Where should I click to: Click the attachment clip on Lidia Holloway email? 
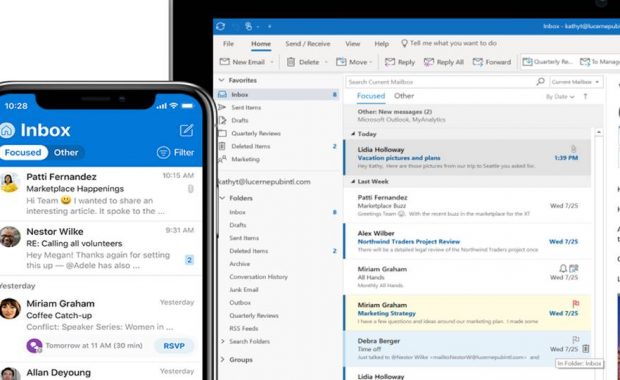[573, 149]
